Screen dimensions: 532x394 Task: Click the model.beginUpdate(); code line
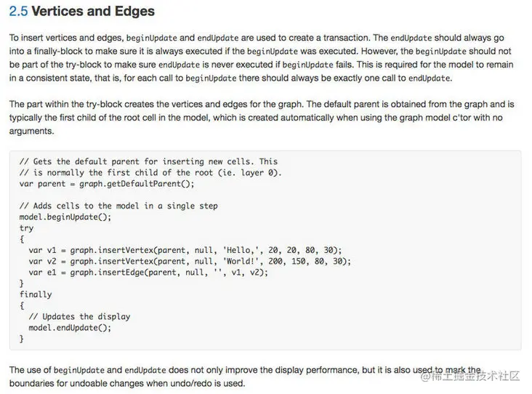point(65,217)
